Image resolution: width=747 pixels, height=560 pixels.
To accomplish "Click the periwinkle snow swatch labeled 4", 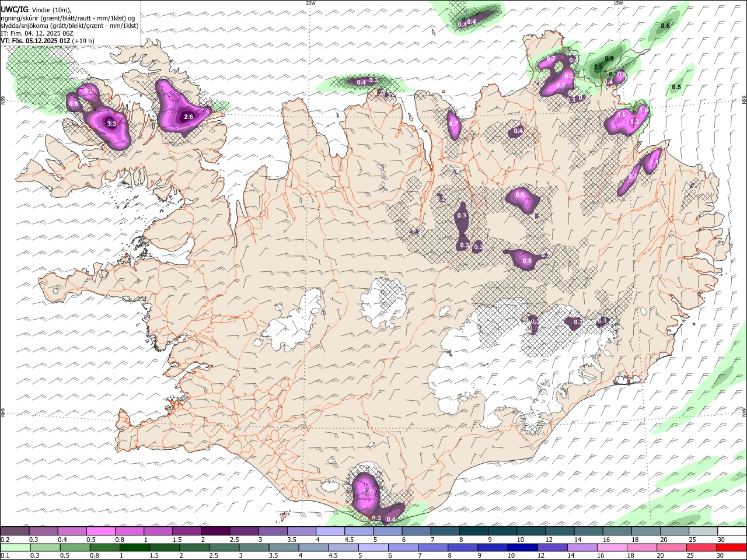I will tap(330, 531).
